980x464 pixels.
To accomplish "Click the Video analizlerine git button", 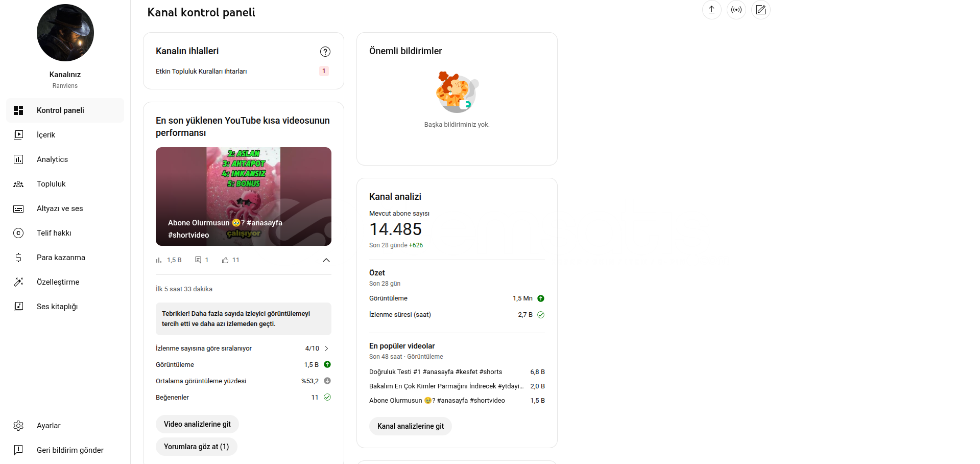I will coord(197,424).
